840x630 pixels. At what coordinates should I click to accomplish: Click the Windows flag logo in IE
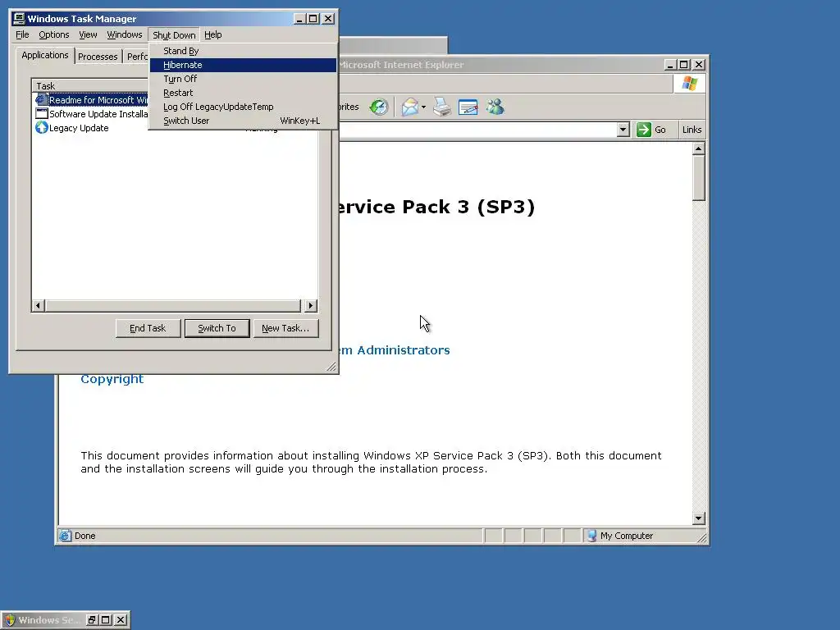pos(689,84)
